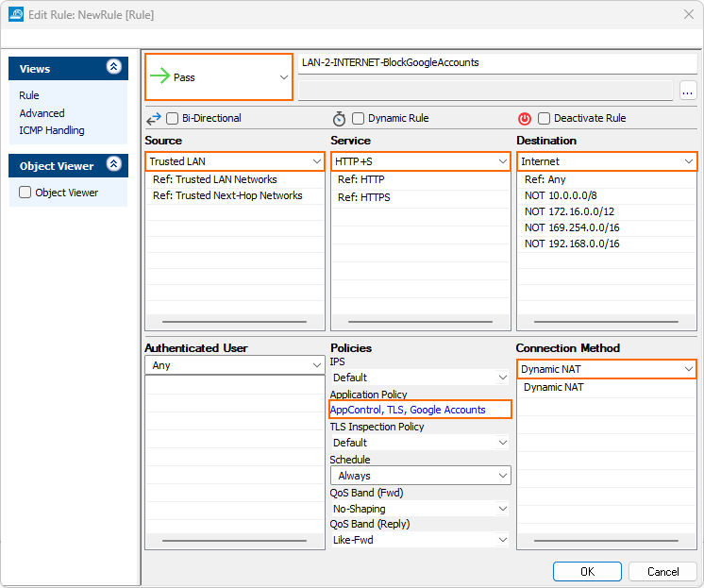Click the Cancel button
Screen dimensions: 704x588
(662, 571)
